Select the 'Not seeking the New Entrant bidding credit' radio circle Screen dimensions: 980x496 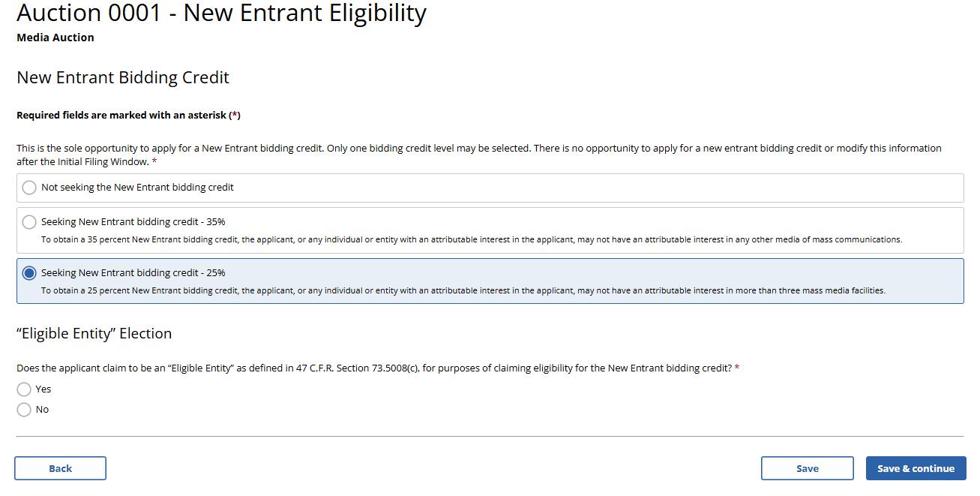click(29, 188)
